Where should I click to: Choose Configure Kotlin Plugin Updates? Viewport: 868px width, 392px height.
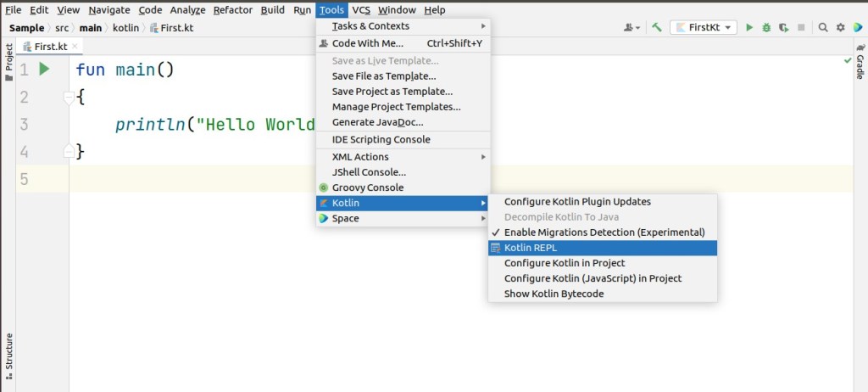pos(603,202)
